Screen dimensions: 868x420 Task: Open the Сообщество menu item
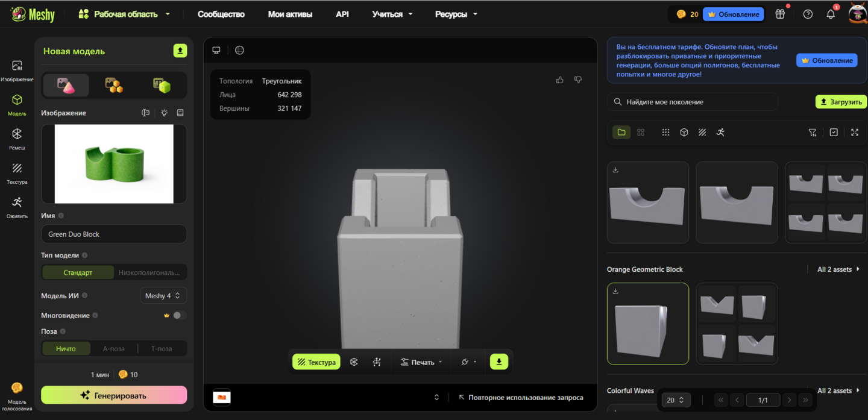[x=221, y=14]
